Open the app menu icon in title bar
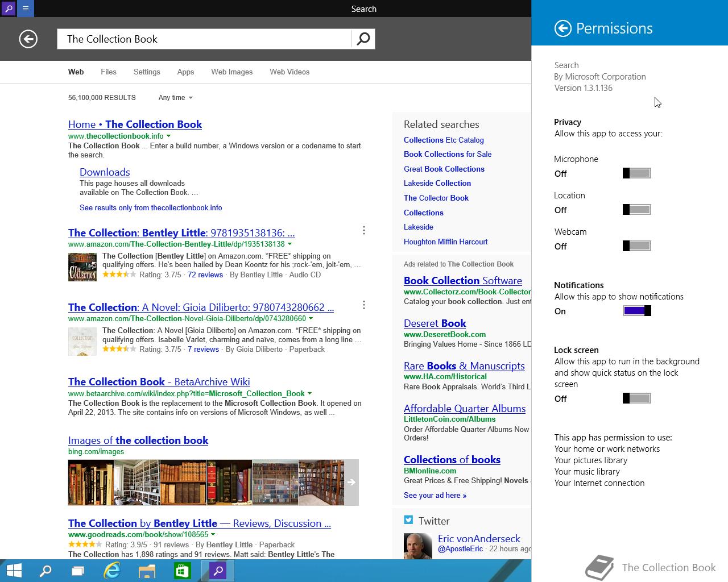This screenshot has width=728, height=582. pyautogui.click(x=25, y=9)
